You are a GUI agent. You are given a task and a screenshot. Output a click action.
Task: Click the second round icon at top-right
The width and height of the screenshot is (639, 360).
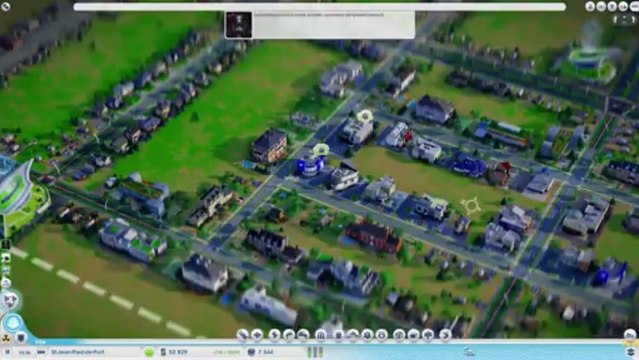pyautogui.click(x=601, y=6)
